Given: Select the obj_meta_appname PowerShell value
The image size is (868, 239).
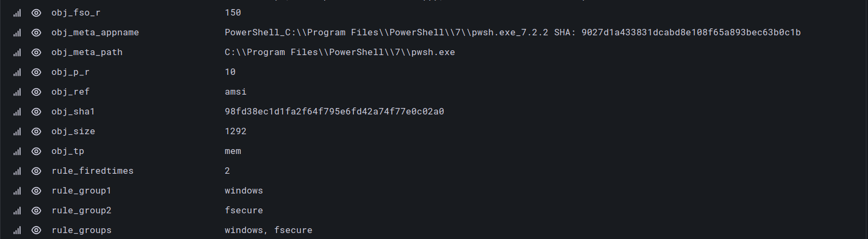Looking at the screenshot, I should pos(512,33).
